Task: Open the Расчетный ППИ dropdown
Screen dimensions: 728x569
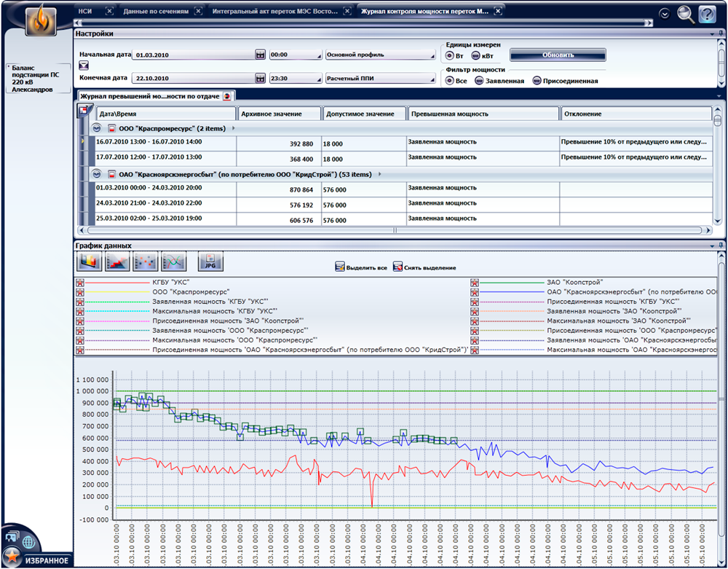Action: [379, 78]
